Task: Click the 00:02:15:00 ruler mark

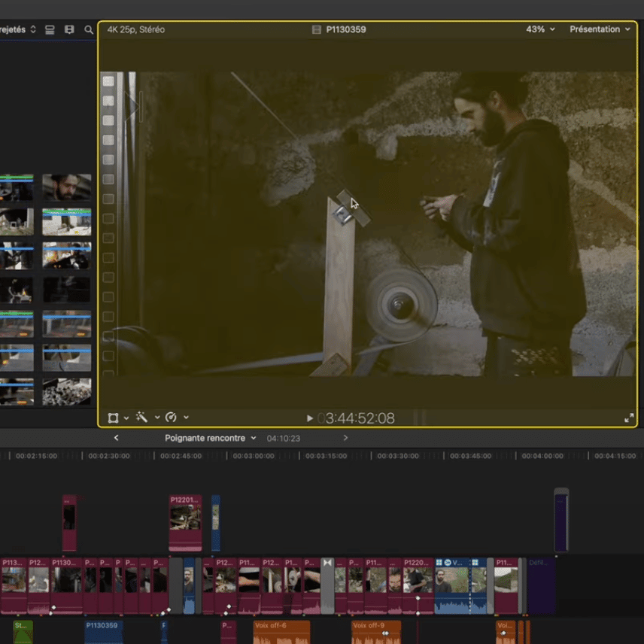Action: click(x=37, y=456)
